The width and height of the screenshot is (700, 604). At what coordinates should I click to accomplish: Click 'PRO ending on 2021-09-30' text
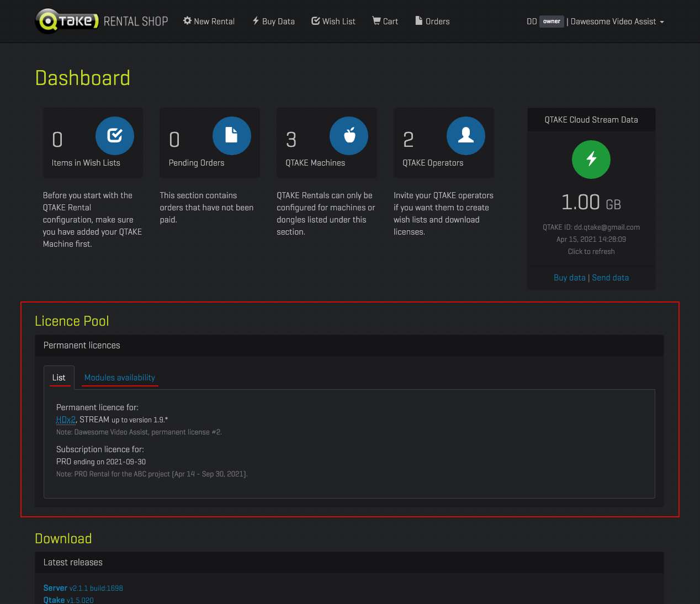pos(101,462)
